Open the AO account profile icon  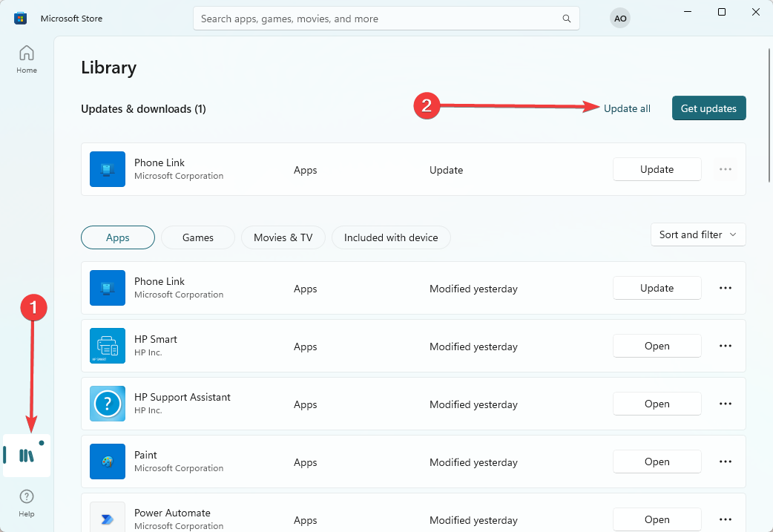(619, 19)
